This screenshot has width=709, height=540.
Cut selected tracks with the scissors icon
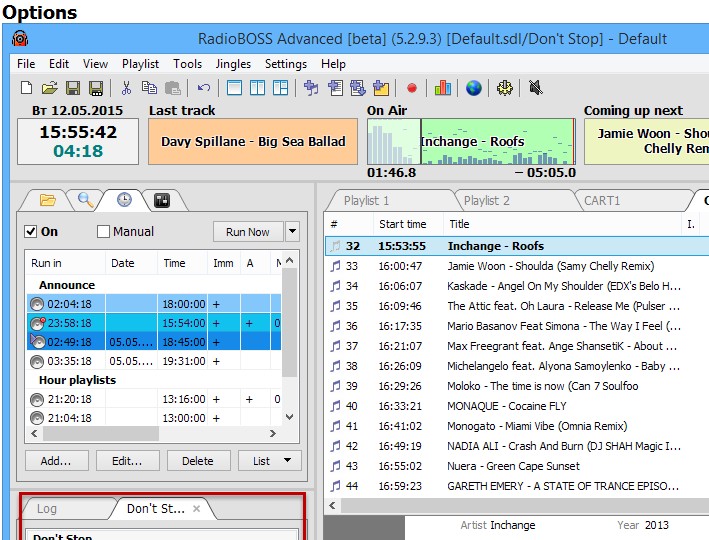tap(126, 88)
